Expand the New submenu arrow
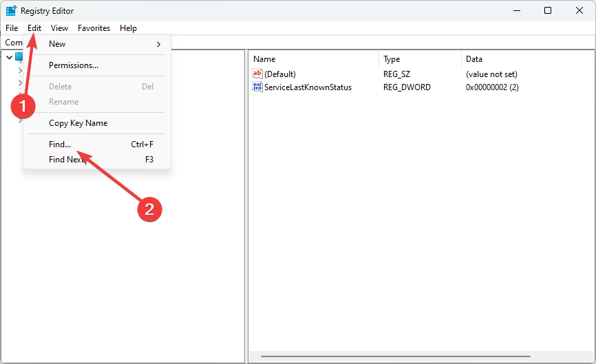The image size is (596, 364). tap(159, 44)
